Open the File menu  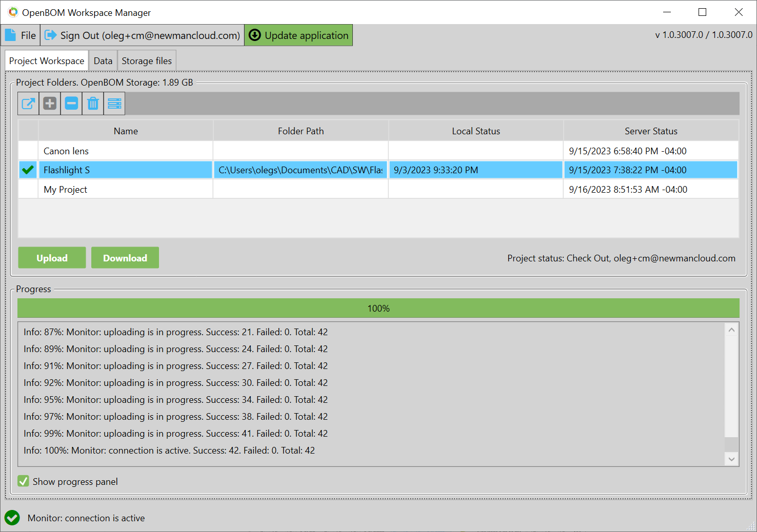[x=21, y=35]
